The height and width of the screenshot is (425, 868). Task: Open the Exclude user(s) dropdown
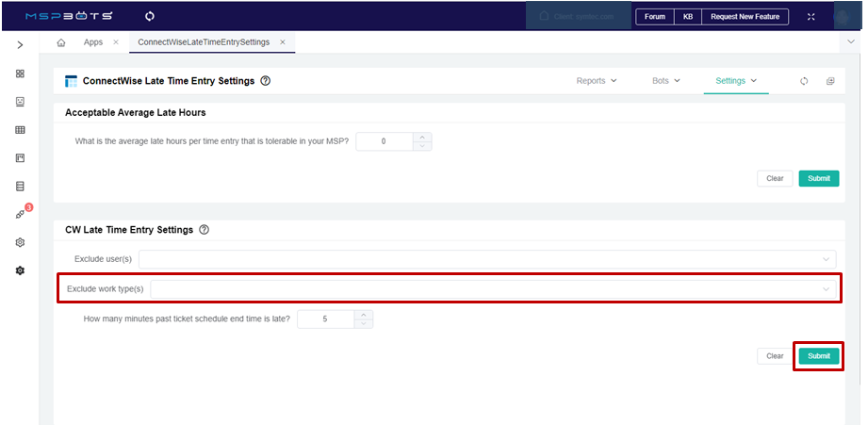(x=487, y=259)
